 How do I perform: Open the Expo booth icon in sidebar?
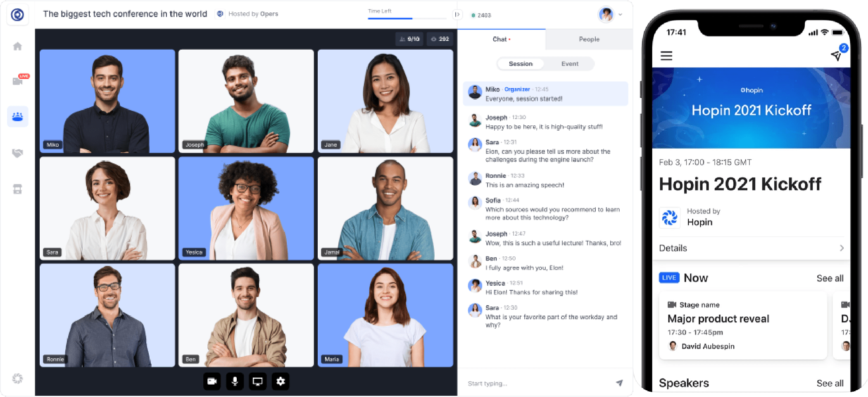coord(17,189)
